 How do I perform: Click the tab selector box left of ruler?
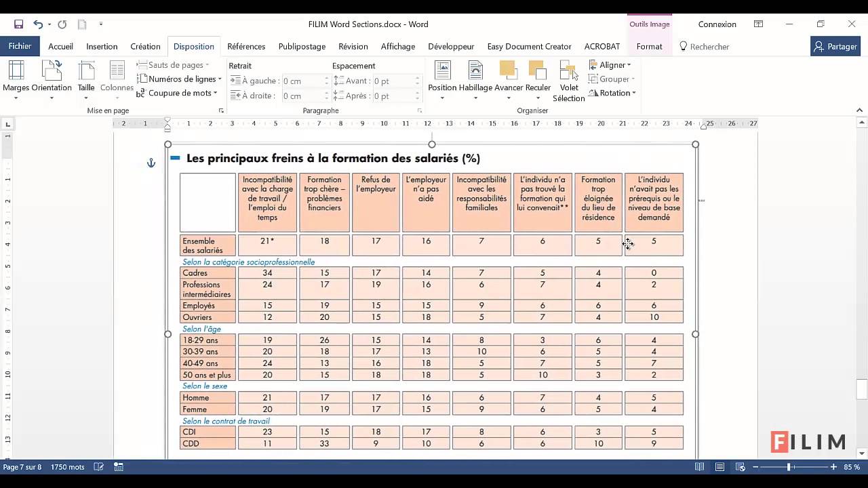click(7, 124)
